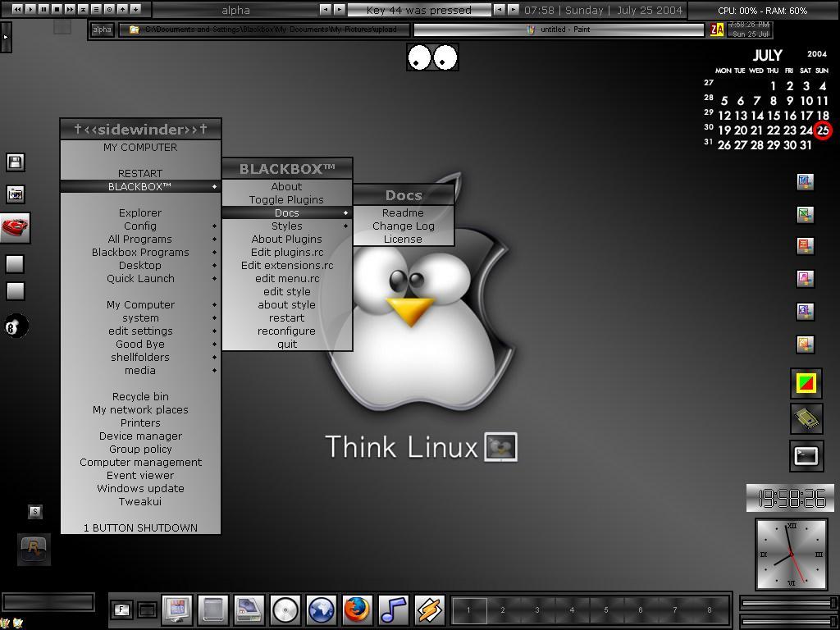Click the floppy disk save icon on left
The width and height of the screenshot is (840, 630).
pyautogui.click(x=15, y=162)
